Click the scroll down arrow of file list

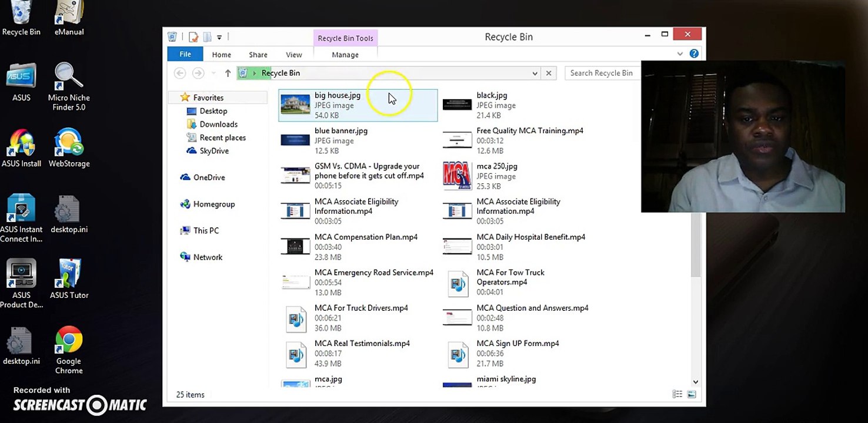(x=696, y=382)
